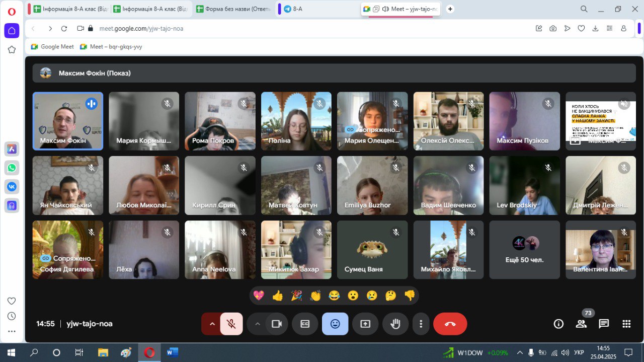Open the share screen presentation button
644x362 pixels.
tap(365, 324)
